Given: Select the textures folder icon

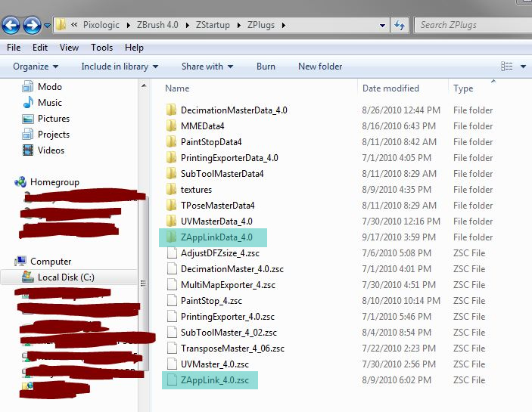Looking at the screenshot, I should pos(172,190).
